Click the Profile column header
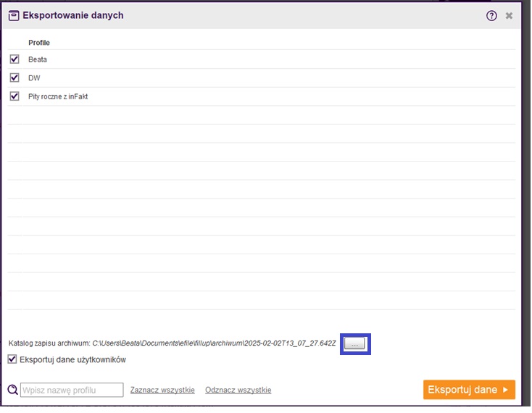 pyautogui.click(x=39, y=43)
